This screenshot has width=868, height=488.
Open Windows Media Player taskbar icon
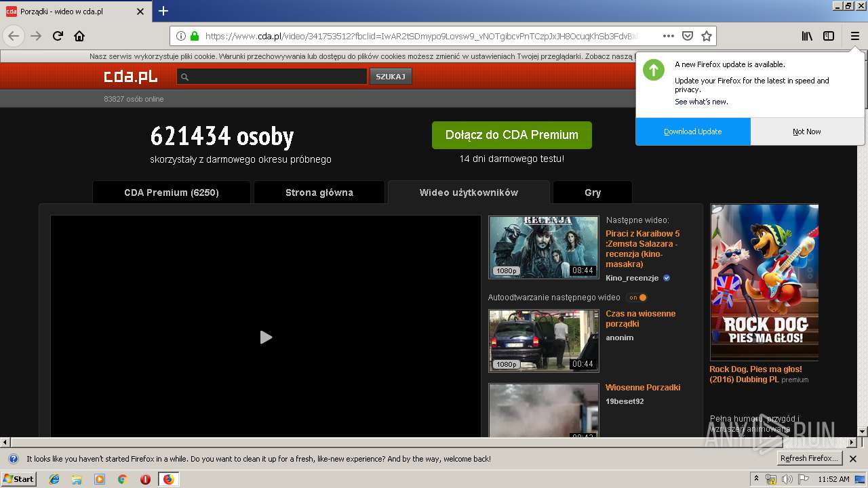(100, 479)
